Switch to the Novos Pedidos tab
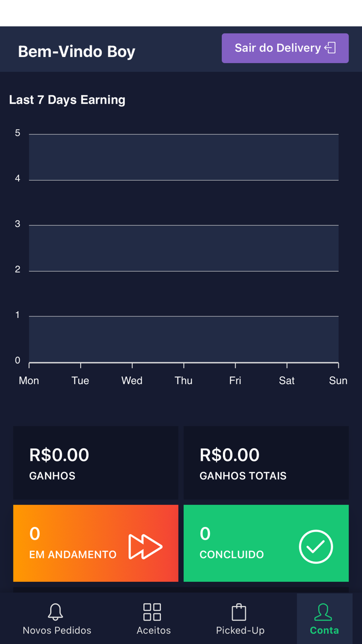Image resolution: width=362 pixels, height=644 pixels. [x=56, y=619]
